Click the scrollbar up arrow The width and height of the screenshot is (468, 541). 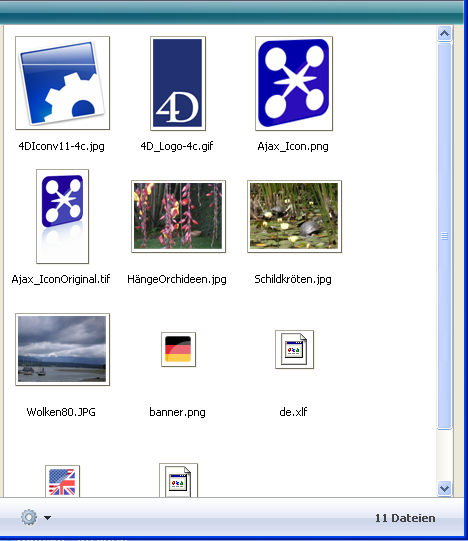[445, 33]
